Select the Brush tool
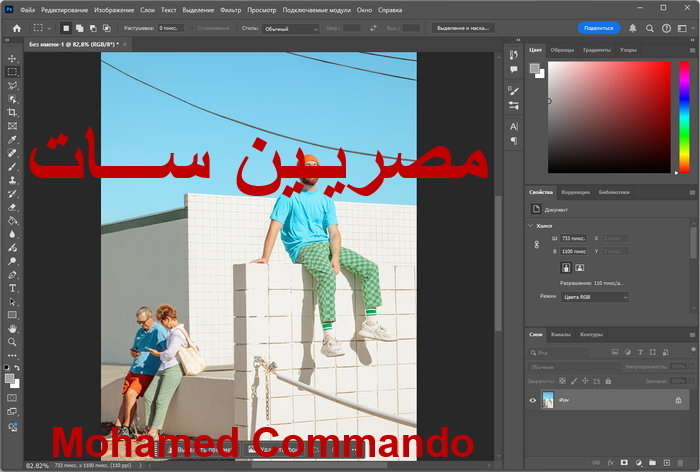The width and height of the screenshot is (700, 472). pos(13,167)
